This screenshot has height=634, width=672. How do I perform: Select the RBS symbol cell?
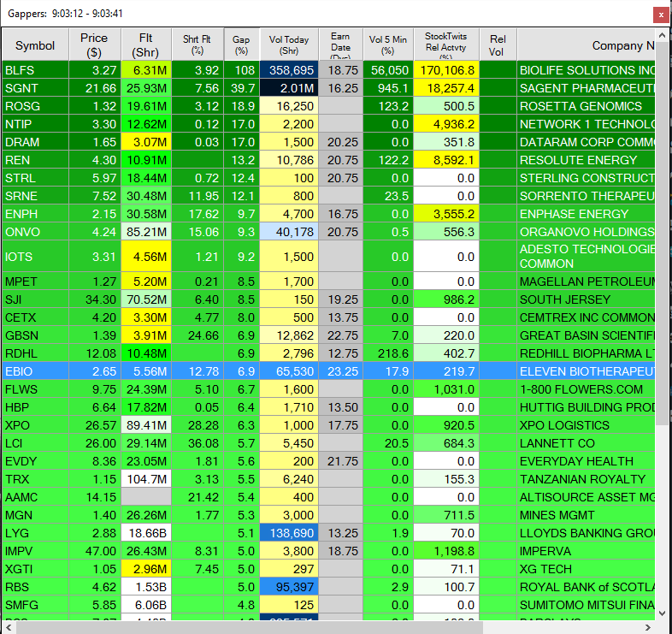point(35,587)
